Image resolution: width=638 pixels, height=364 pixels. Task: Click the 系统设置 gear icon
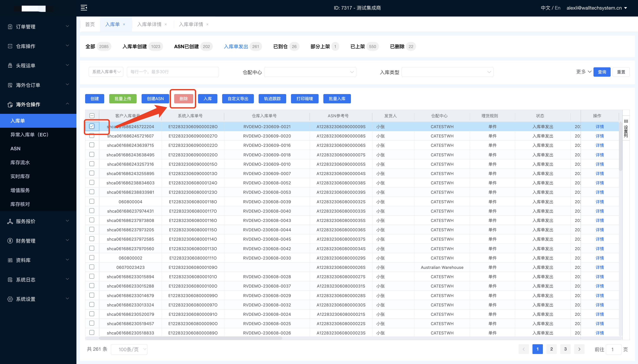(x=10, y=299)
